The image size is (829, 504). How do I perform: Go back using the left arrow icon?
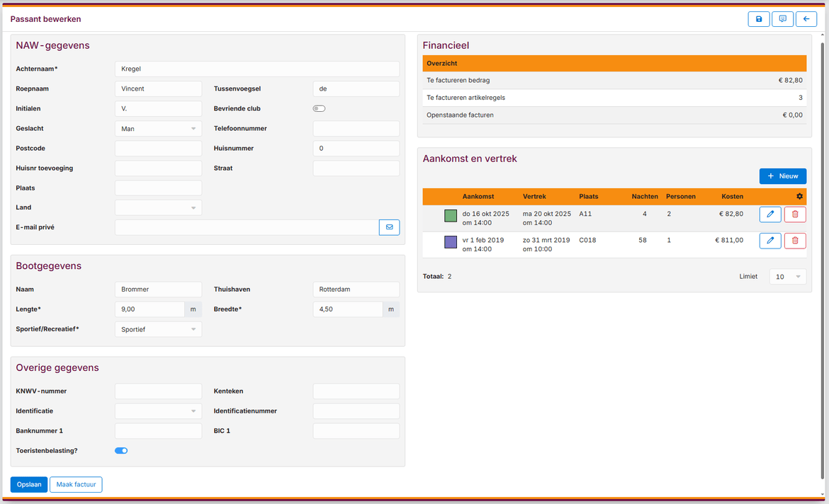(x=806, y=19)
